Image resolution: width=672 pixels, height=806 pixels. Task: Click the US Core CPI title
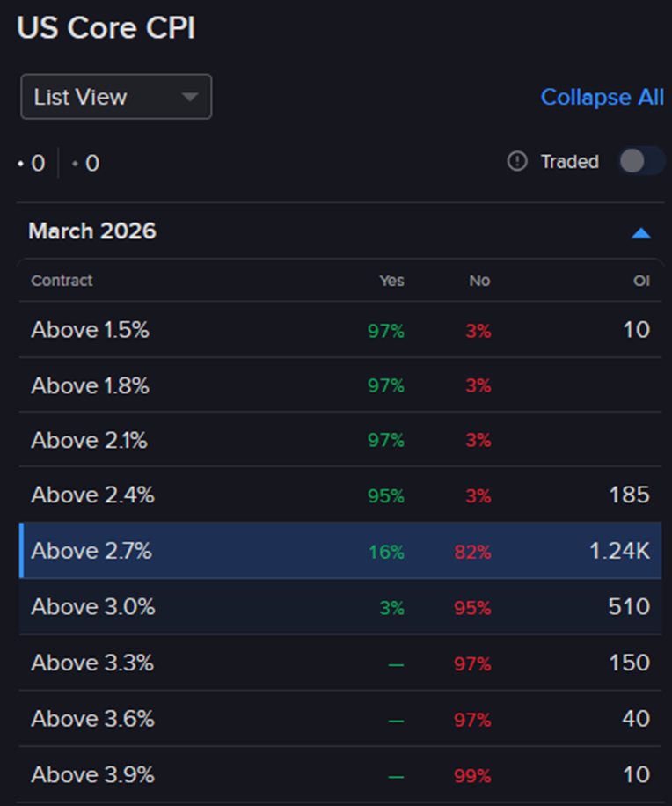click(x=106, y=27)
